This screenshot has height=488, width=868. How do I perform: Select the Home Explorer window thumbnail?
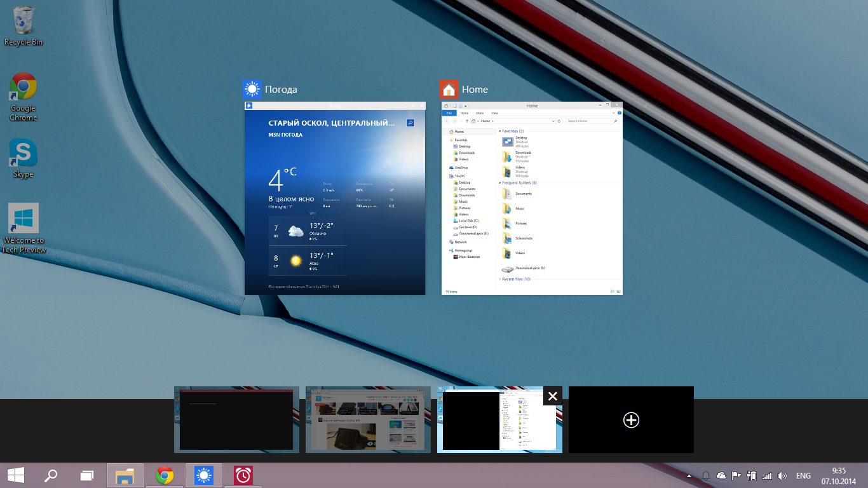(532, 198)
